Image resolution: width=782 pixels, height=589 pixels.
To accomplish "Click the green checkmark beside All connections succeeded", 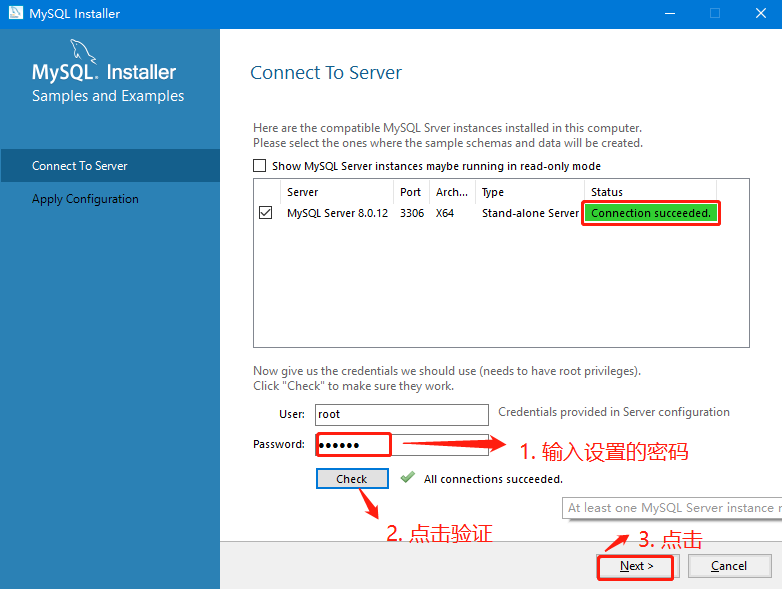I will 407,478.
